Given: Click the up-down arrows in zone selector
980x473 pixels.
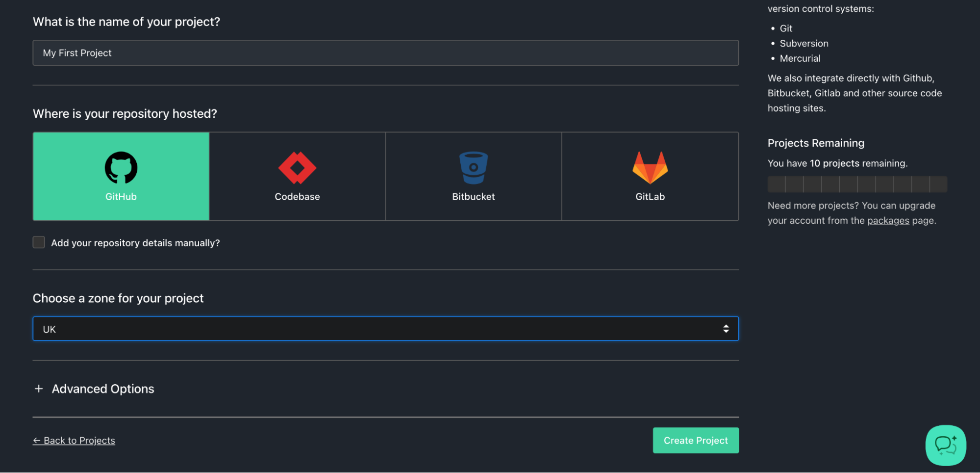Looking at the screenshot, I should (726, 328).
